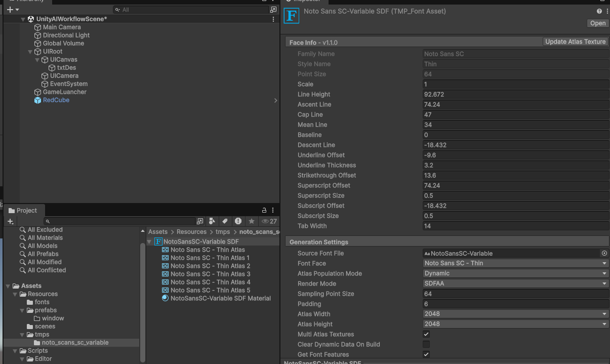The height and width of the screenshot is (364, 610).
Task: Open the Hierarchy create (+) menu
Action: point(13,10)
